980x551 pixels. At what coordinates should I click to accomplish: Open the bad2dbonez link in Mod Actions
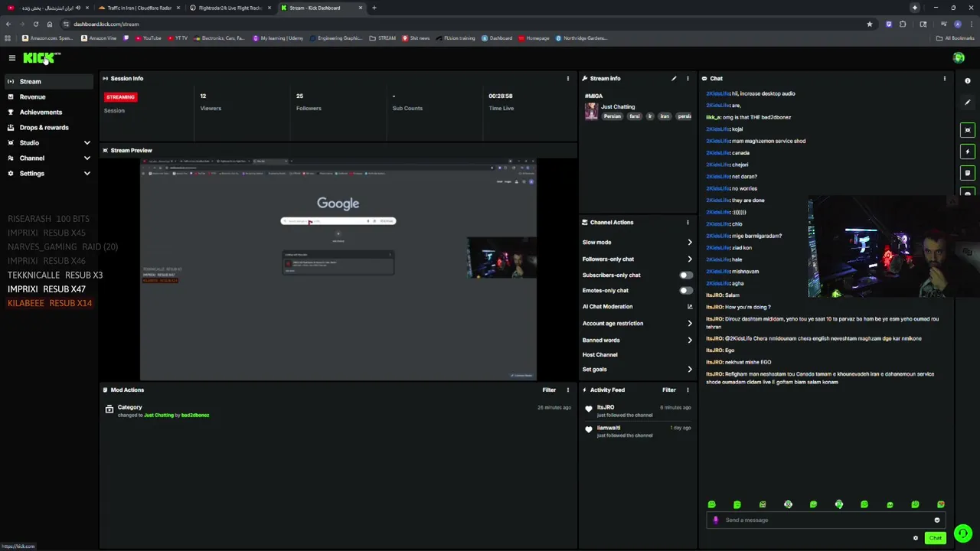click(x=195, y=415)
